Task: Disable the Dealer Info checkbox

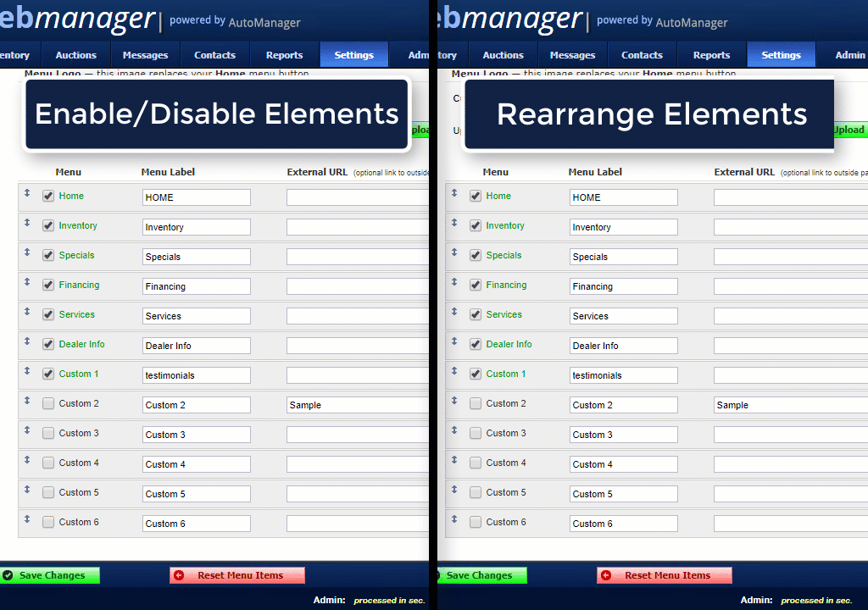Action: pos(48,343)
